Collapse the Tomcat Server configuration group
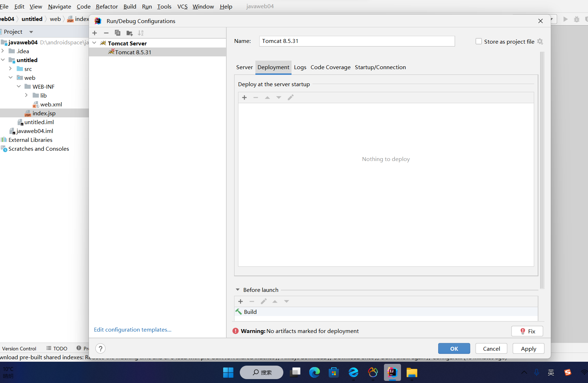The image size is (588, 383). coord(94,43)
